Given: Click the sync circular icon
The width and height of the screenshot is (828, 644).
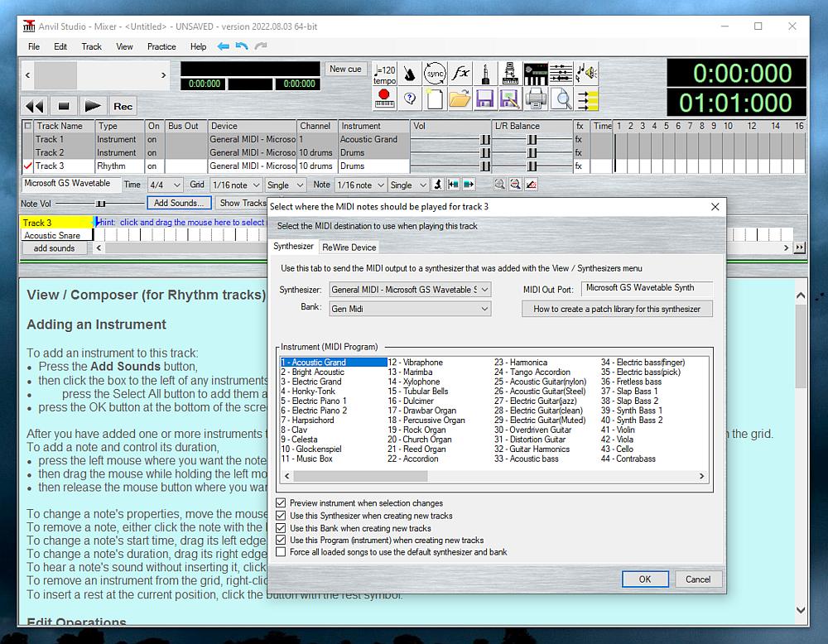Looking at the screenshot, I should pos(436,74).
